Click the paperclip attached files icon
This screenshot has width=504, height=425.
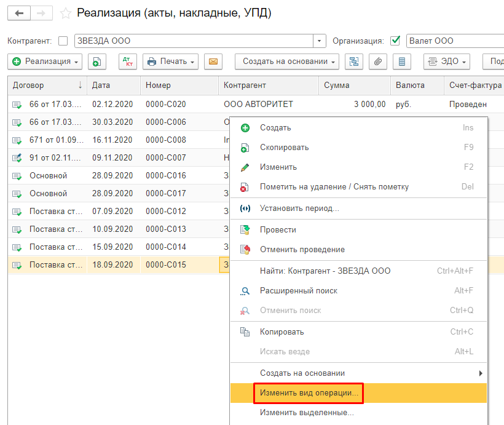(378, 62)
